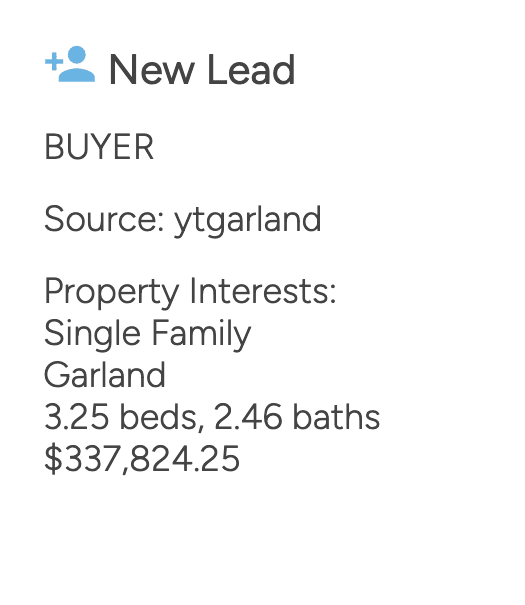The width and height of the screenshot is (525, 605).
Task: Click the plus sign on the lead icon
Action: click(x=54, y=61)
